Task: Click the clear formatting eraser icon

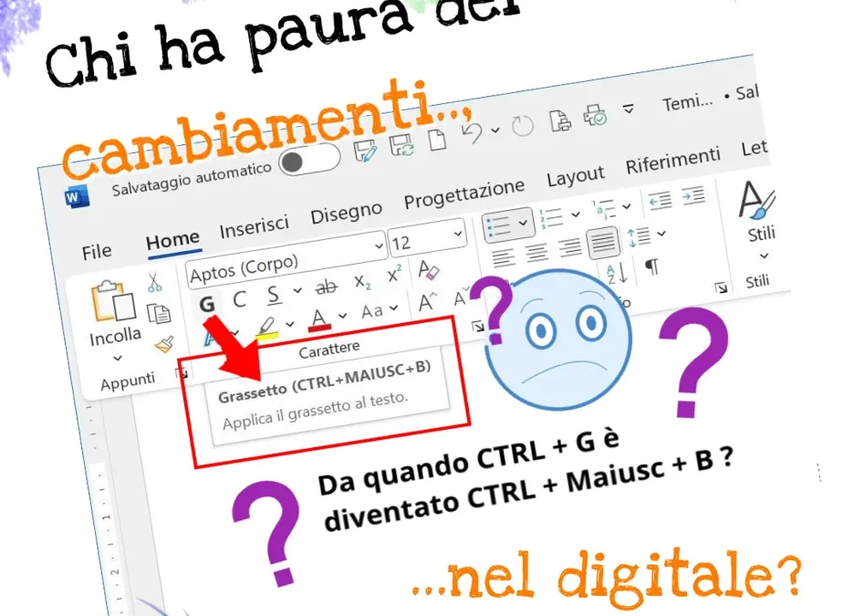Action: click(x=429, y=269)
